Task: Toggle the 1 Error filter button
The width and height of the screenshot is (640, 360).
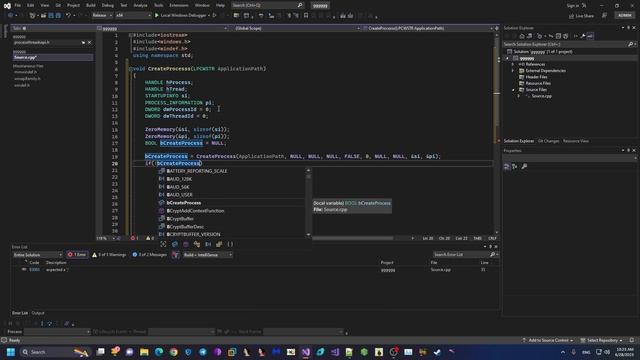Action: (x=77, y=255)
